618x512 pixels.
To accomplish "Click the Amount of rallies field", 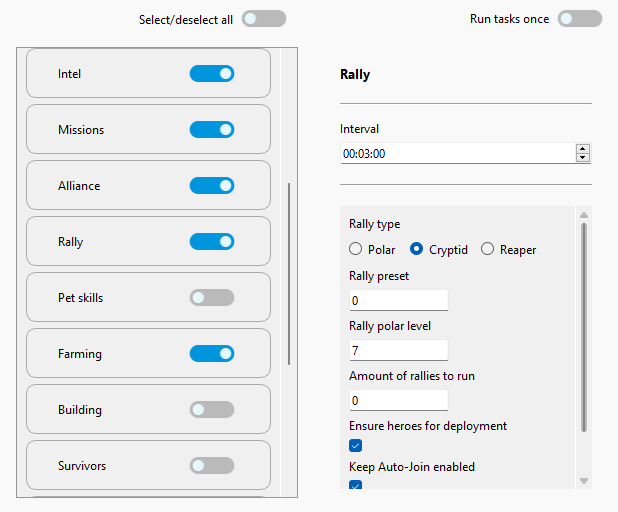I will [x=398, y=401].
